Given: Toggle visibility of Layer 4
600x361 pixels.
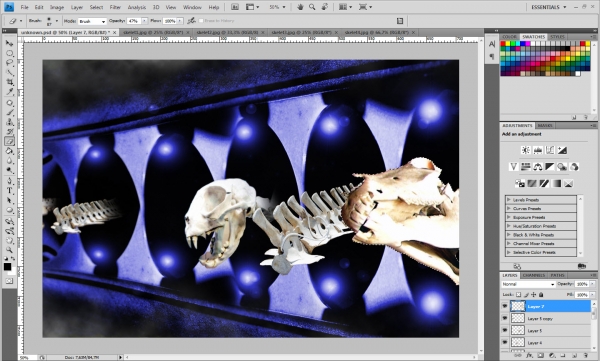Looking at the screenshot, I should (505, 342).
